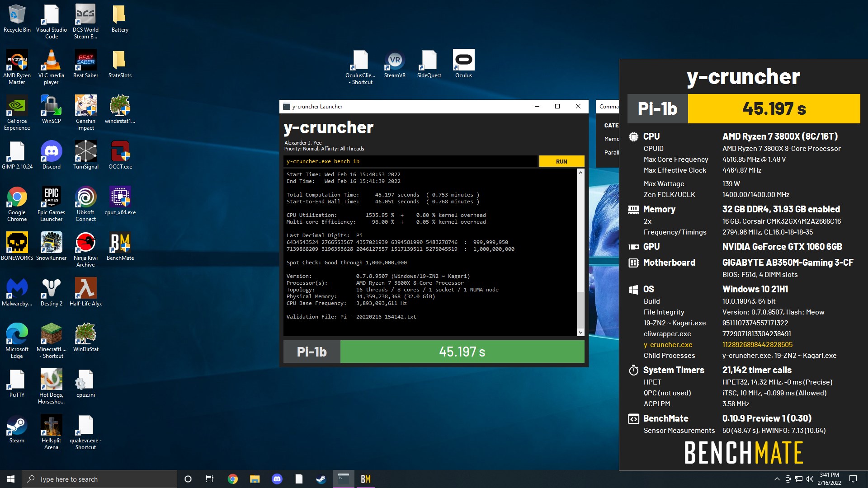
Task: Click the taskbar search box
Action: click(99, 479)
